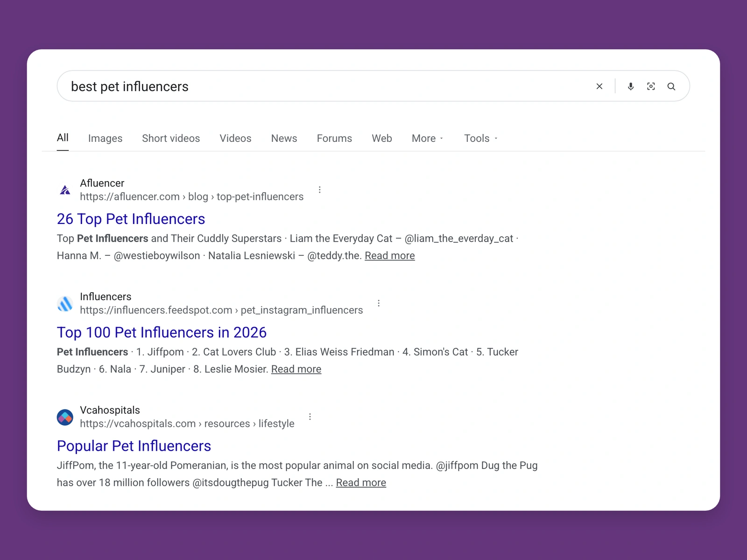747x560 pixels.
Task: Switch to the Short videos tab
Action: [x=171, y=138]
